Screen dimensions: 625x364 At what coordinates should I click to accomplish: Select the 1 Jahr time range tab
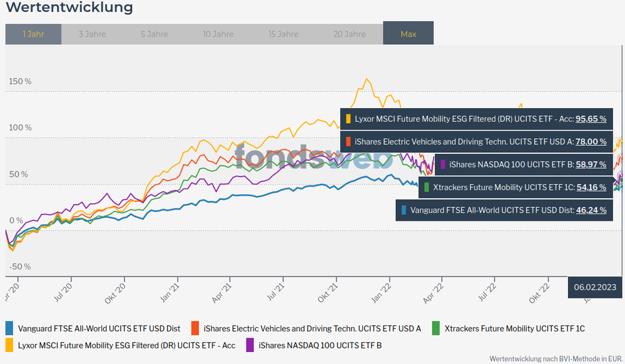[x=34, y=34]
